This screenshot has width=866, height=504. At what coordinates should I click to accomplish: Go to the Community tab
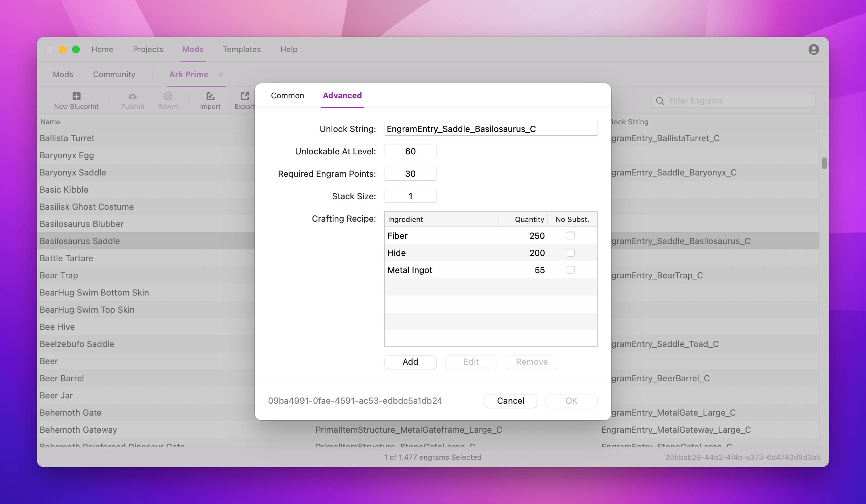tap(114, 74)
